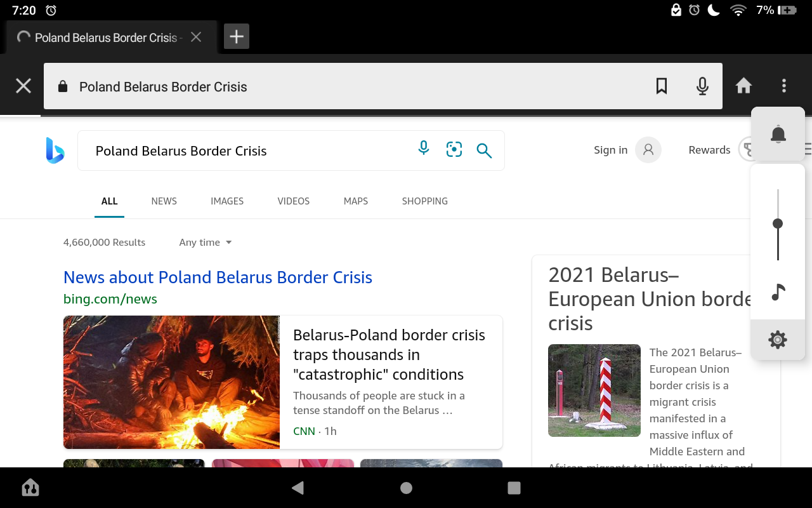Viewport: 812px width, 508px height.
Task: Go to browser home page
Action: [x=743, y=86]
